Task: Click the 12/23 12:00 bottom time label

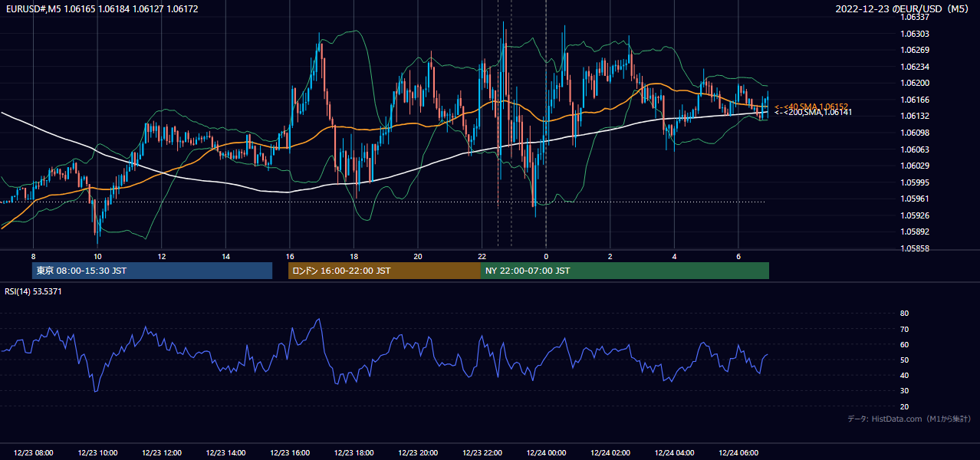Action: coord(161,453)
